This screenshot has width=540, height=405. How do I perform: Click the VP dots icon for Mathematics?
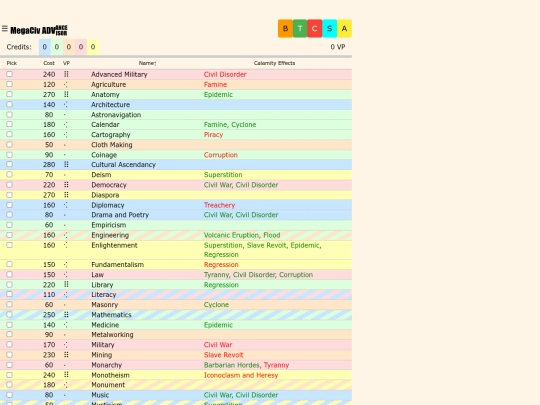(66, 314)
